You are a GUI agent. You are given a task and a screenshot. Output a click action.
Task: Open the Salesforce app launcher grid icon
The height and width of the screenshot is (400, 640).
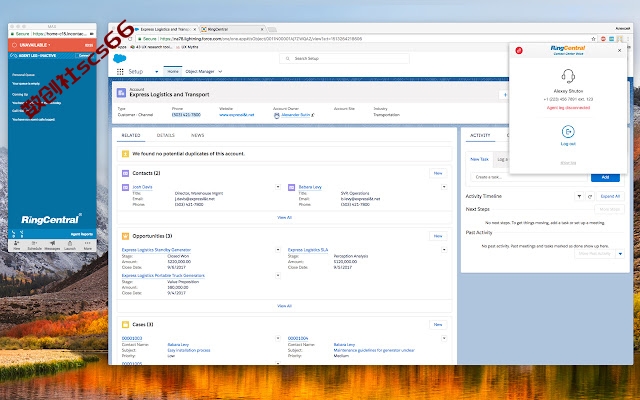coord(120,72)
